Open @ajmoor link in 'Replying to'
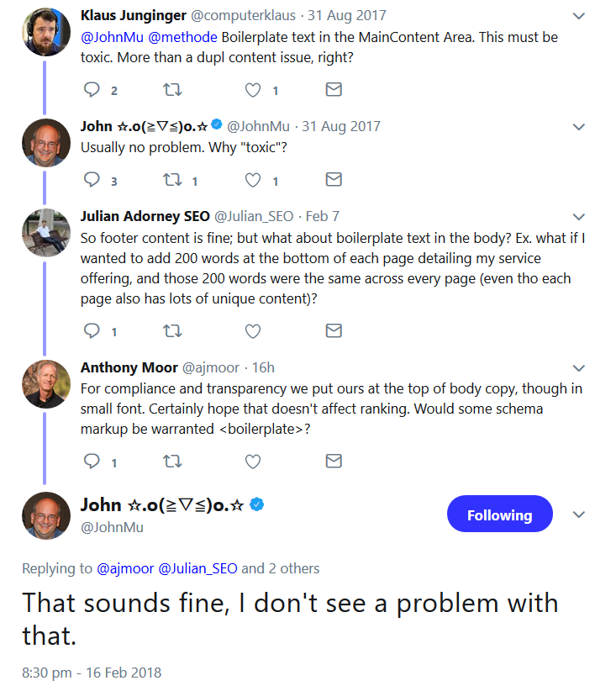 tap(125, 568)
